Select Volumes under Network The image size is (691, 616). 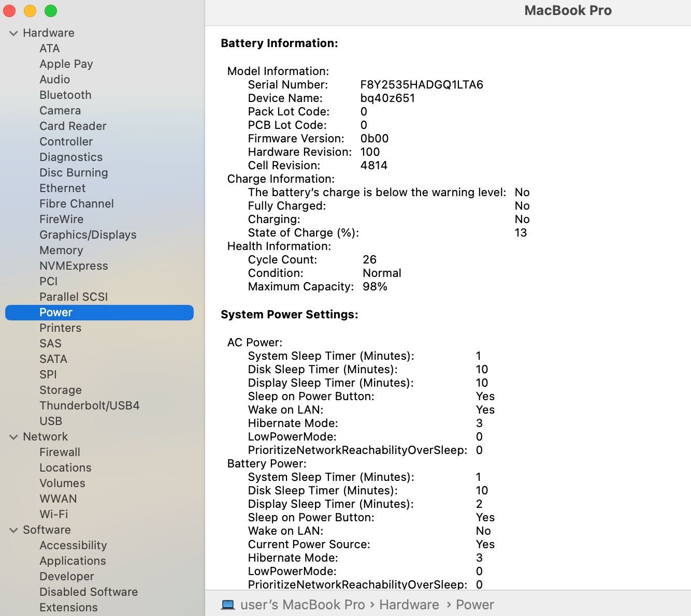tap(62, 483)
